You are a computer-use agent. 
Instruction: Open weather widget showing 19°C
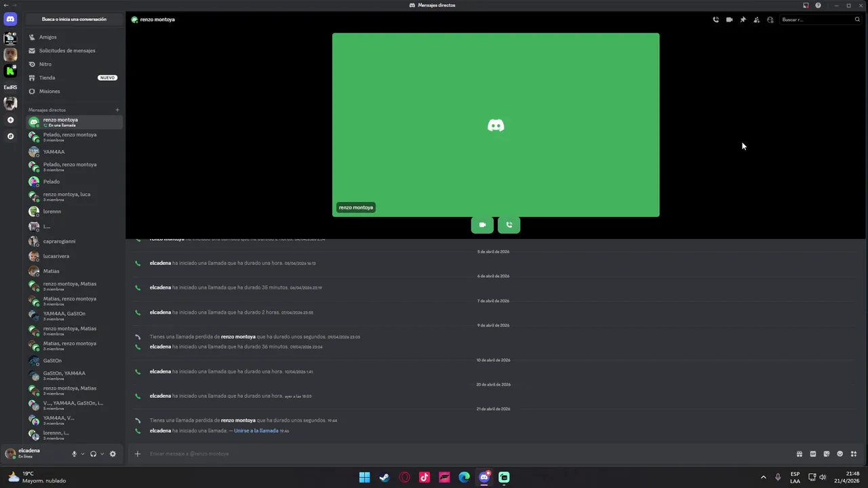coord(37,477)
